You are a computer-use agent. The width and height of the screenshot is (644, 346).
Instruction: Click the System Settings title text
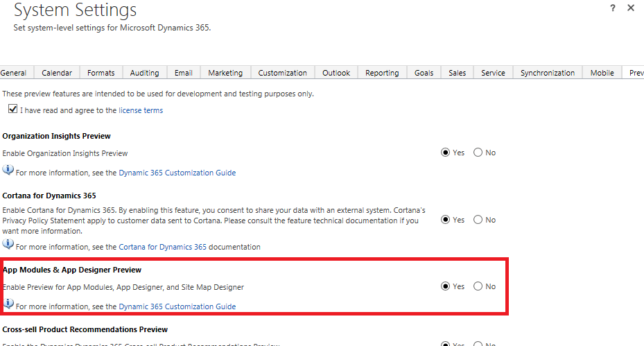[75, 10]
